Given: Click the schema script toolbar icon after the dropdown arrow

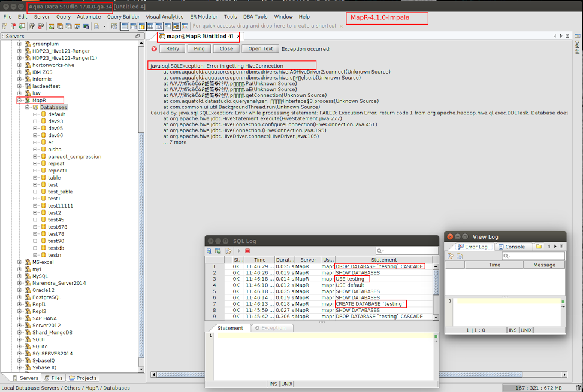Looking at the screenshot, I should pyautogui.click(x=114, y=26).
